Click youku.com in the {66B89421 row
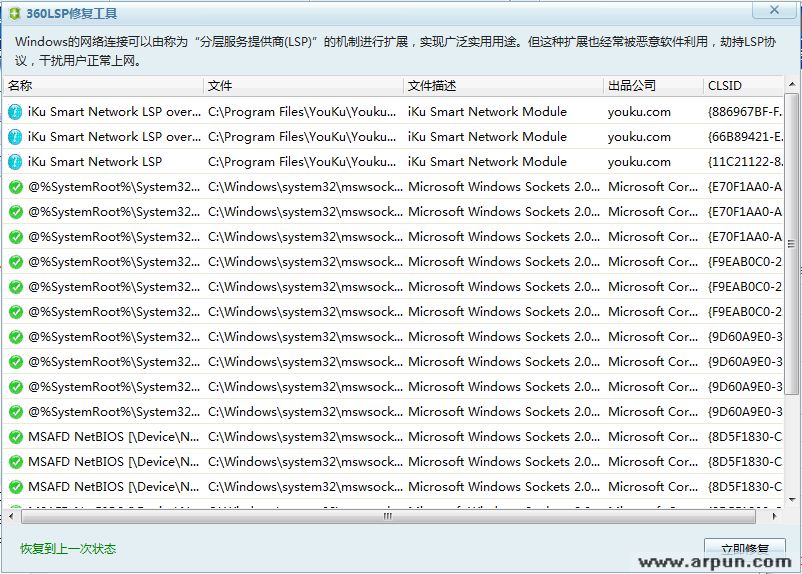The height and width of the screenshot is (574, 802). pyautogui.click(x=639, y=137)
